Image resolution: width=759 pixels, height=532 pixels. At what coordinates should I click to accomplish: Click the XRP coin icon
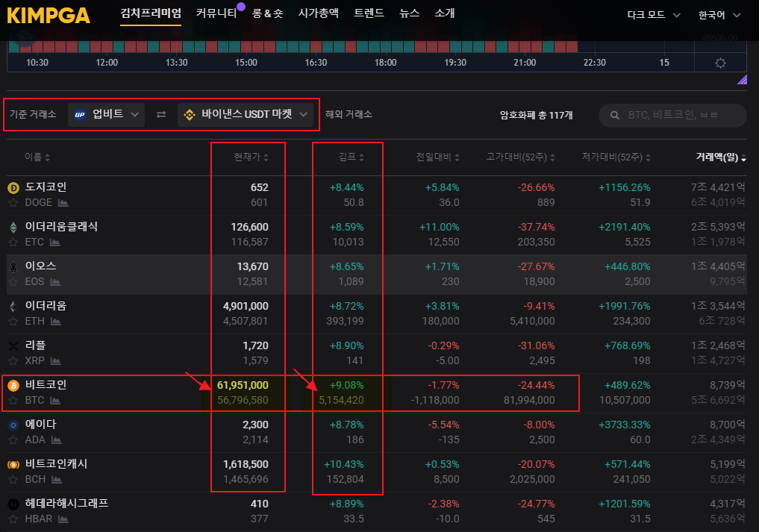[13, 346]
